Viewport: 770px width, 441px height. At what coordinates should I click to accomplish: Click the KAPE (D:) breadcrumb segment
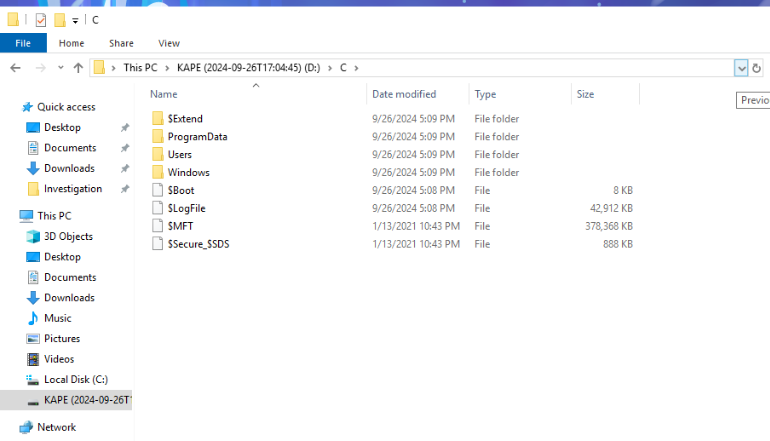click(248, 68)
